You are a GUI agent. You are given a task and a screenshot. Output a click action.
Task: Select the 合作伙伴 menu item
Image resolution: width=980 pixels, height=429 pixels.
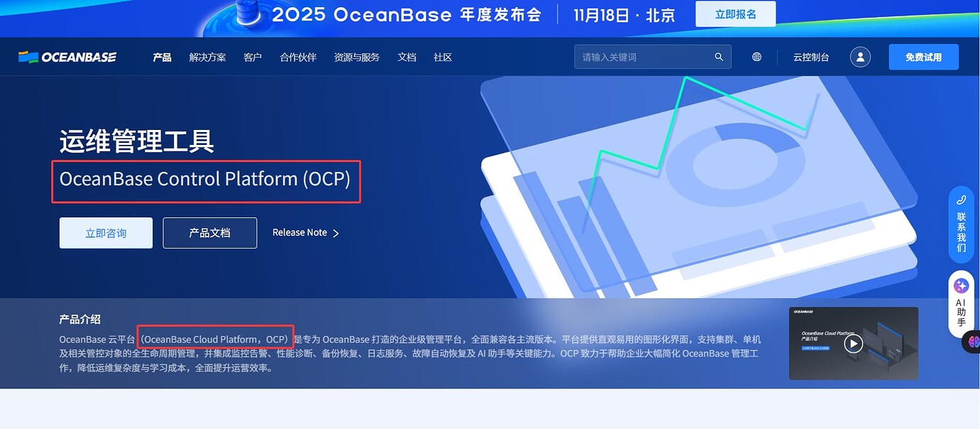pos(298,57)
